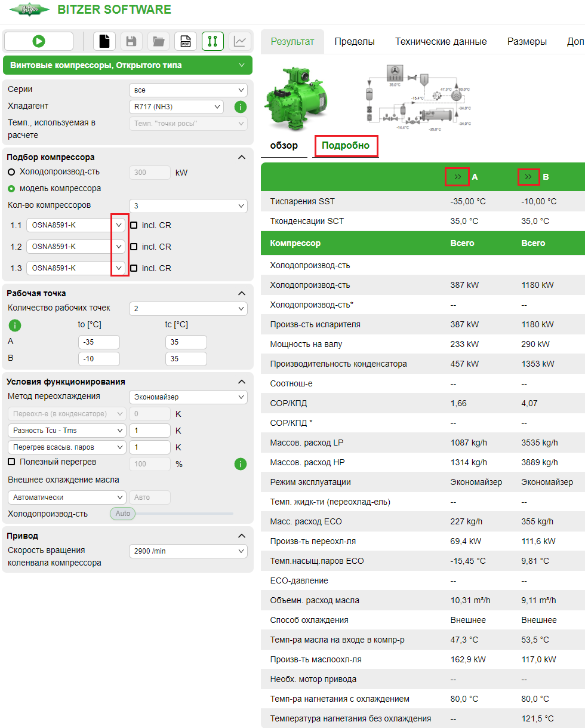Screen dimensions: 585x728
Task: Click the floppy disk save icon
Action: tap(131, 41)
